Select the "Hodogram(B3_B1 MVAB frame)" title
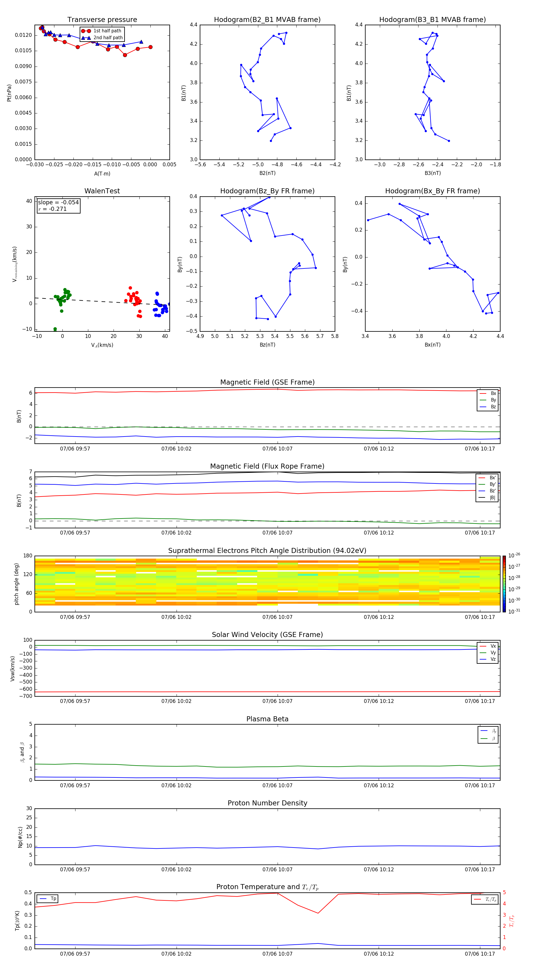This screenshot has width=535, height=980. [432, 20]
